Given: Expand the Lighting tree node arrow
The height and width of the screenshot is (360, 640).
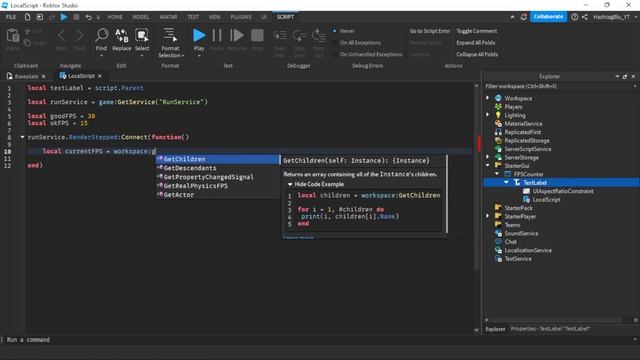Looking at the screenshot, I should coord(488,115).
